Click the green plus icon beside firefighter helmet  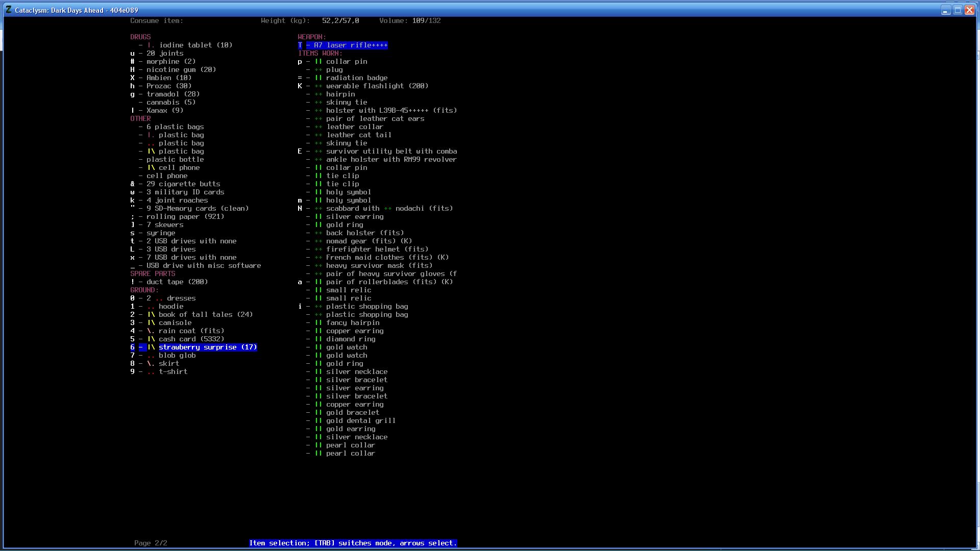coord(318,249)
